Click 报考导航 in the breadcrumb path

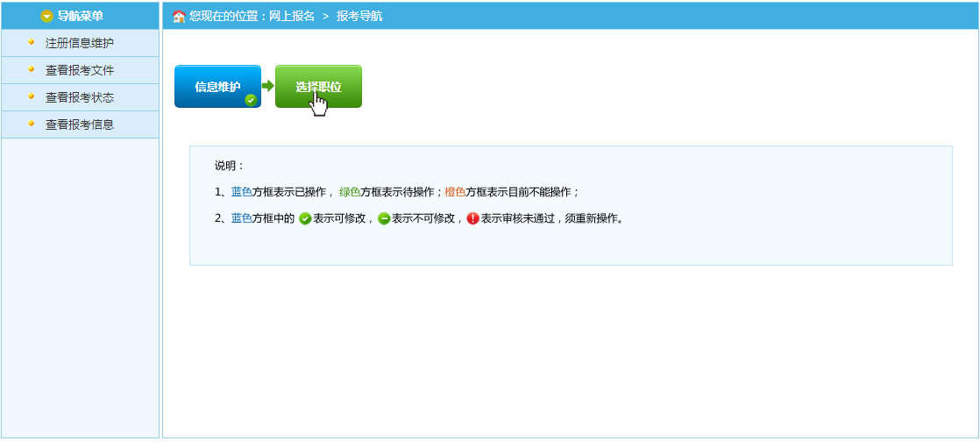click(359, 16)
